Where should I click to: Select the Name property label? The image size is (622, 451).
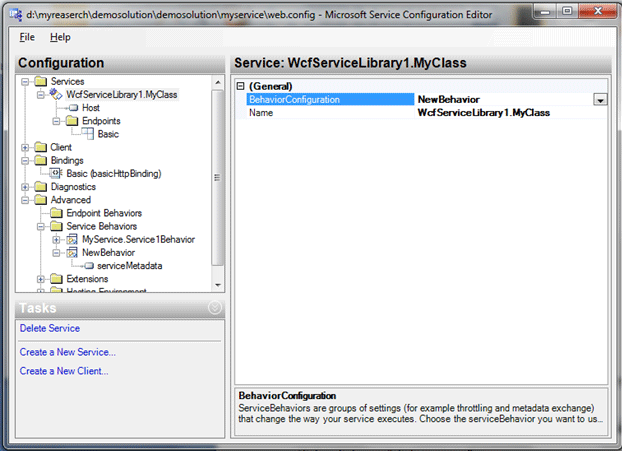pyautogui.click(x=261, y=113)
